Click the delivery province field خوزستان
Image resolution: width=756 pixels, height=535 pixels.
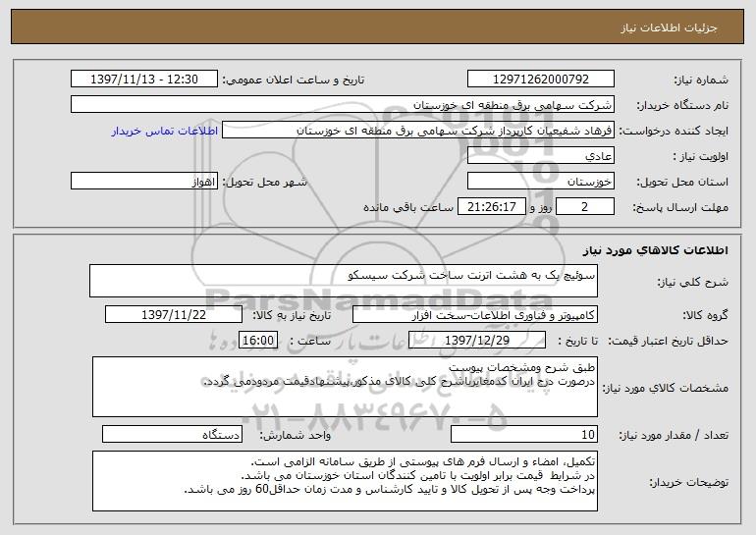coord(540,182)
